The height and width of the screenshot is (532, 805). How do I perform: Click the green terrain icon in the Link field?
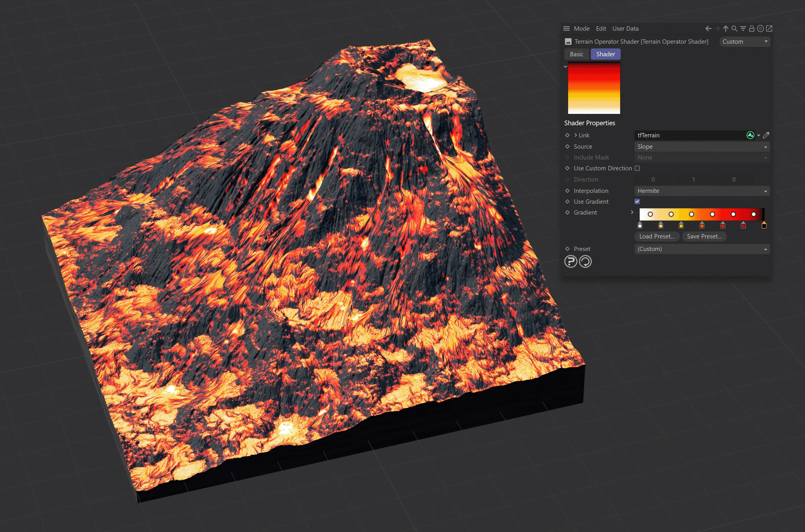tap(750, 135)
